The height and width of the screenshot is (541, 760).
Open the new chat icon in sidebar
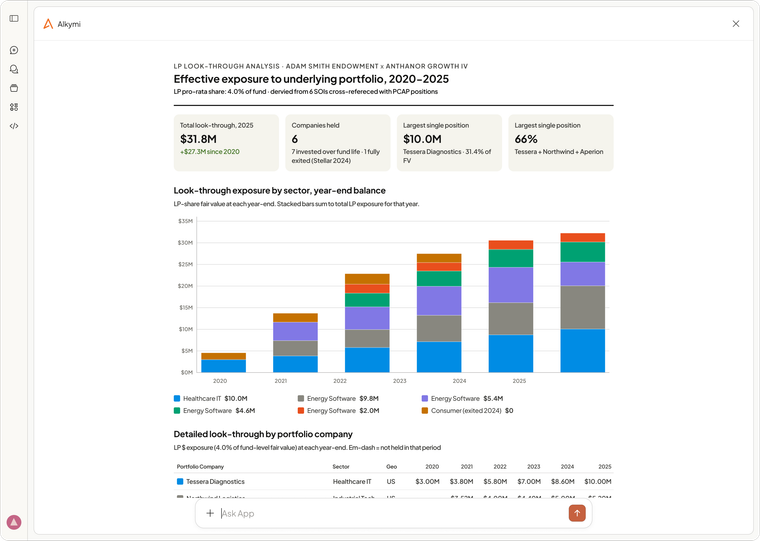click(14, 50)
